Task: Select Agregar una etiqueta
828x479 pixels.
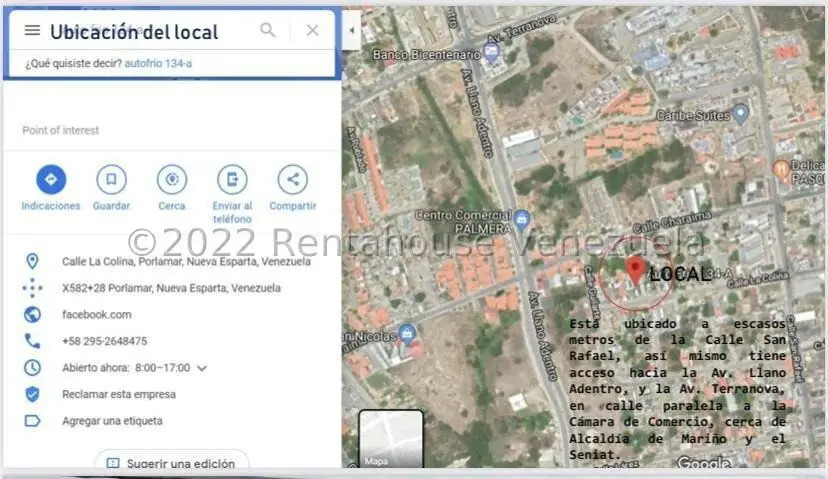Action: [112, 421]
